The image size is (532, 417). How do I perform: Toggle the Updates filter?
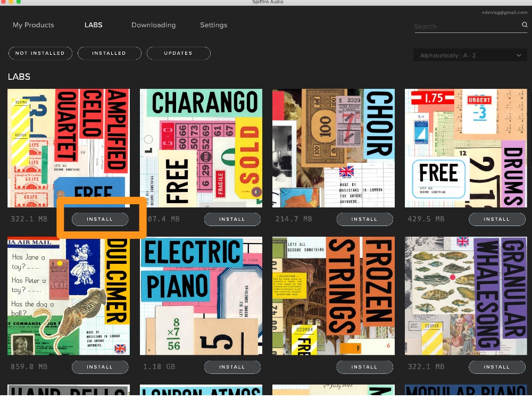pos(178,53)
